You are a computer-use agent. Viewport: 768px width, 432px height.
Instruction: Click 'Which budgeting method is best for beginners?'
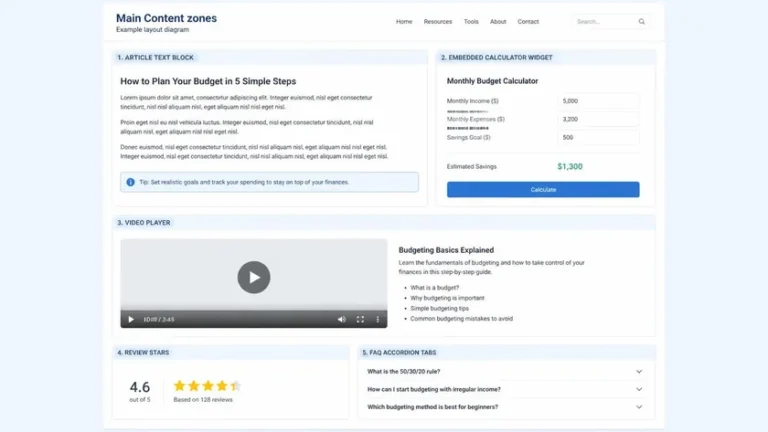(432, 407)
